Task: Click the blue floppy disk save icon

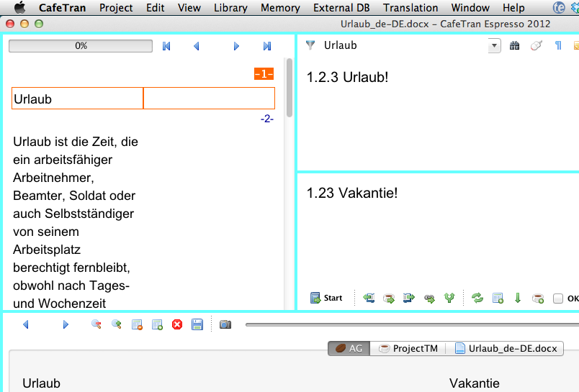Action: point(197,325)
